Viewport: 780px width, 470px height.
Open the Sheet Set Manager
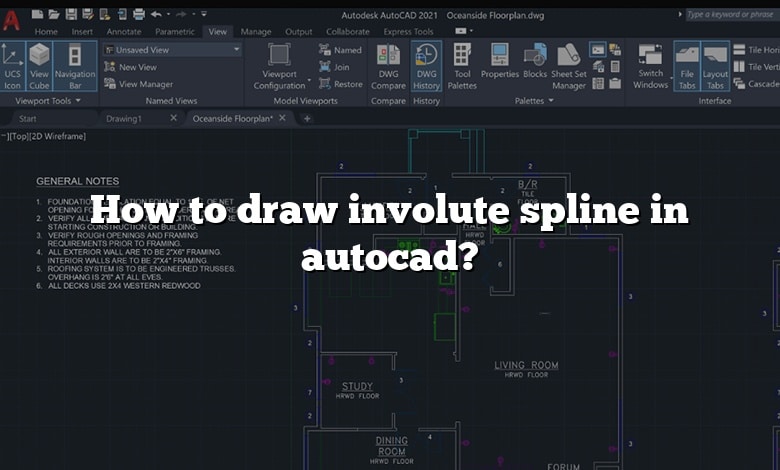pyautogui.click(x=569, y=66)
